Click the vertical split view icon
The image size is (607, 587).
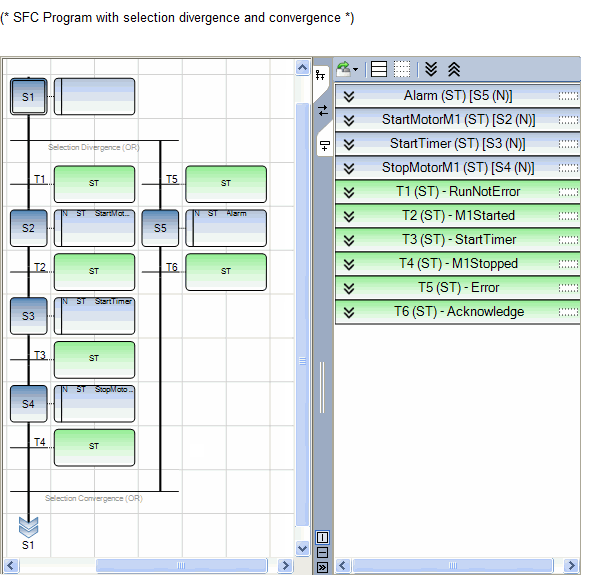click(322, 537)
